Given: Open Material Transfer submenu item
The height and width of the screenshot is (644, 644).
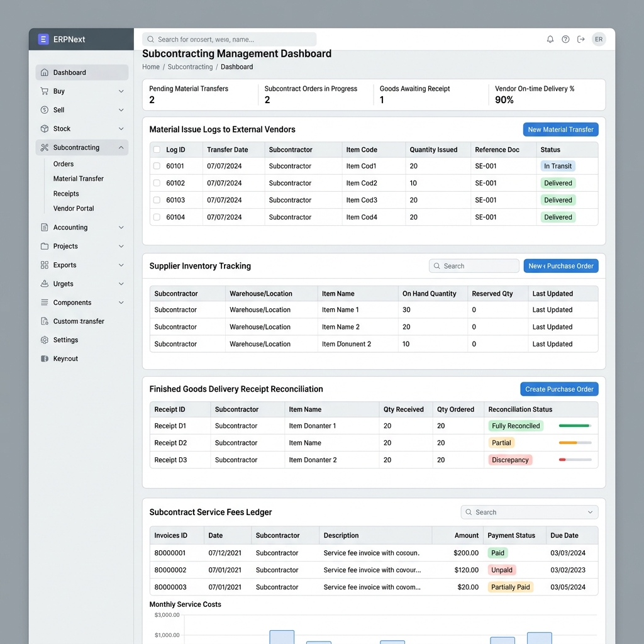Looking at the screenshot, I should coord(78,179).
